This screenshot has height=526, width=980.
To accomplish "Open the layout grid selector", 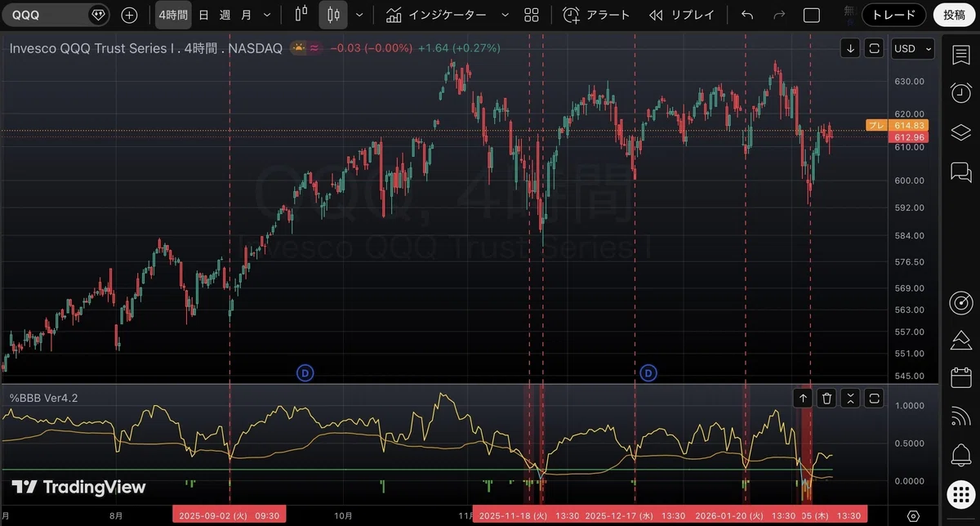I will click(x=532, y=15).
